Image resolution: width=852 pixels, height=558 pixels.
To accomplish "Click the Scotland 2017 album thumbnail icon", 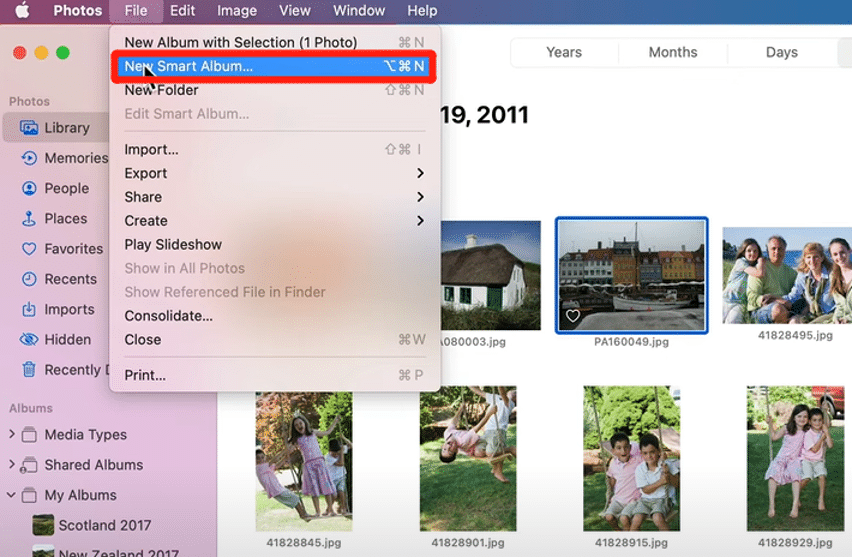I will click(x=43, y=525).
